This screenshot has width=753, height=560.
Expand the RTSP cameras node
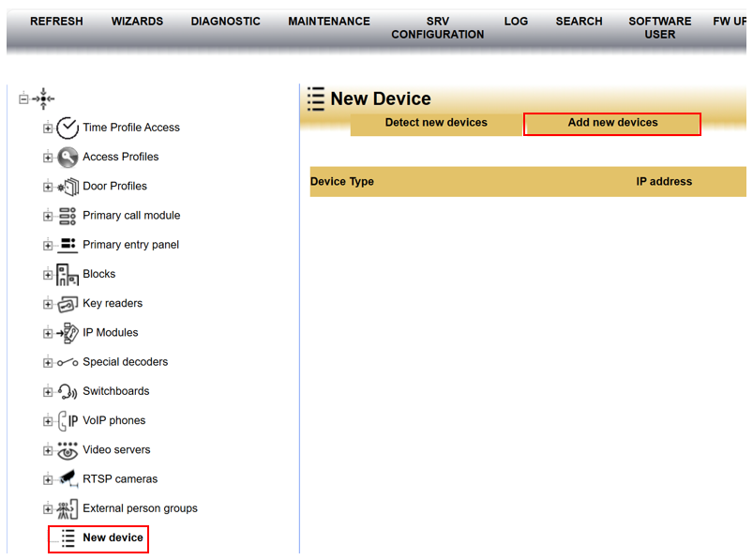[48, 479]
